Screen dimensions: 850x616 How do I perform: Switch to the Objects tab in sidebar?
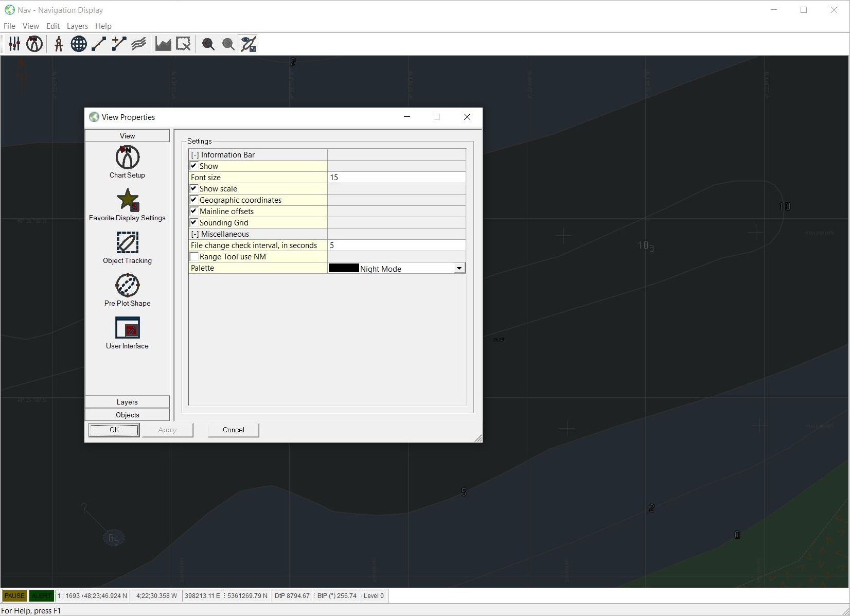(x=127, y=415)
